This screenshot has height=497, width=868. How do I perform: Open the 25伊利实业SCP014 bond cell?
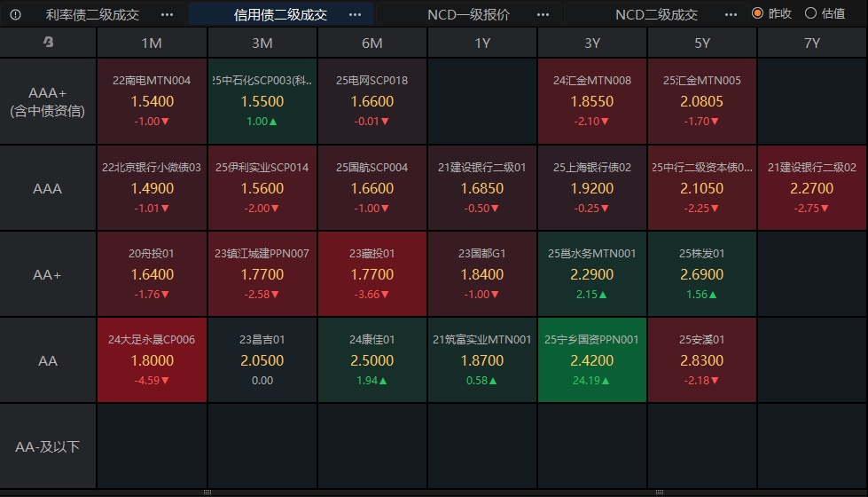[x=262, y=188]
